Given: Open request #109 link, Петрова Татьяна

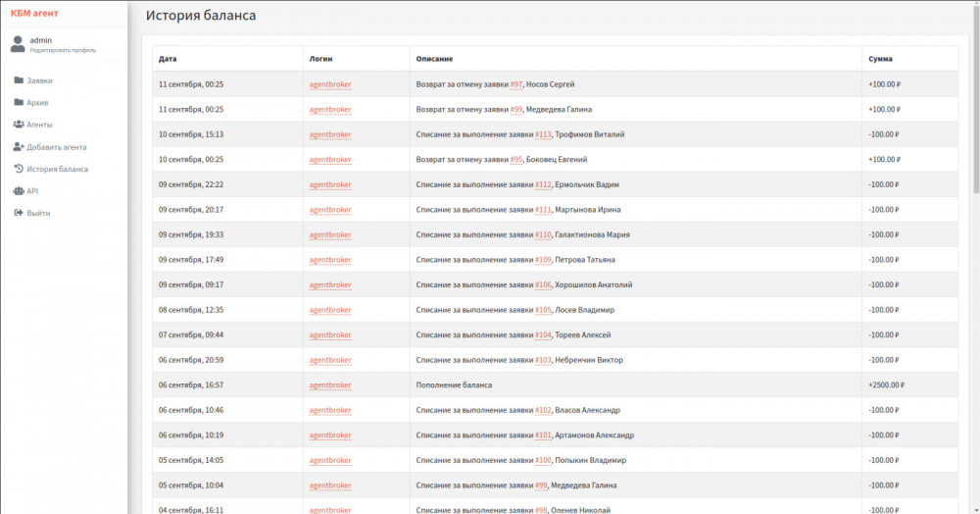Looking at the screenshot, I should (543, 260).
